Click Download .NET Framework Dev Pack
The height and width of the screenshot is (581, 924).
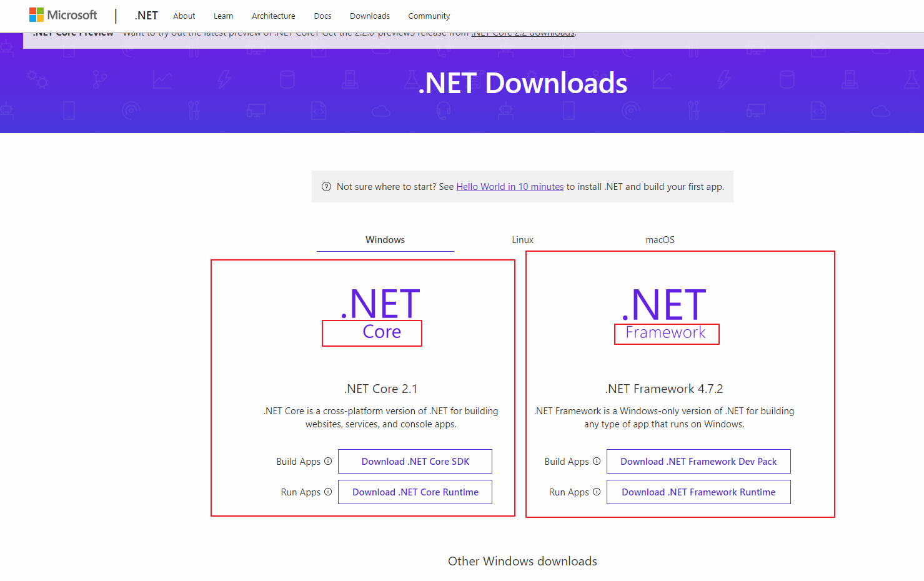tap(698, 461)
